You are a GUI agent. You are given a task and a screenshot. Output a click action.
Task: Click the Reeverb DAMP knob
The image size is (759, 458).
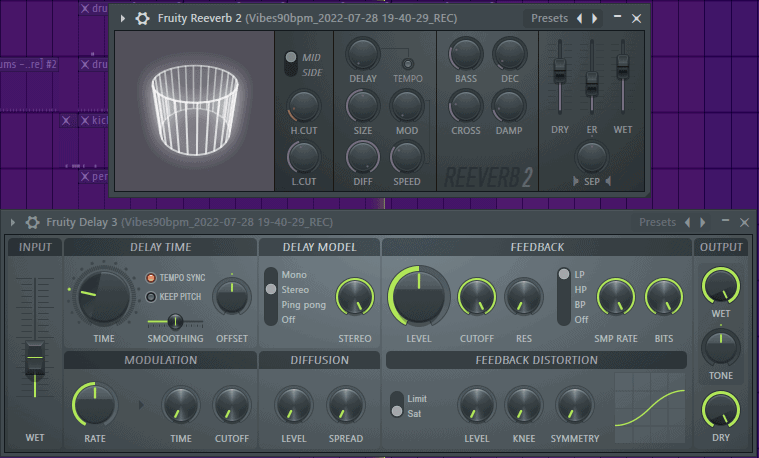point(510,106)
